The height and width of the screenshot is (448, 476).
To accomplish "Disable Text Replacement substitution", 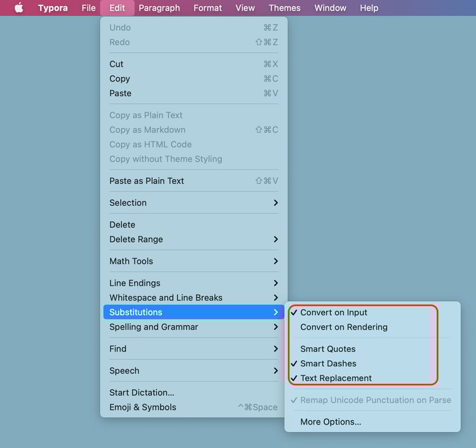I will point(372,378).
